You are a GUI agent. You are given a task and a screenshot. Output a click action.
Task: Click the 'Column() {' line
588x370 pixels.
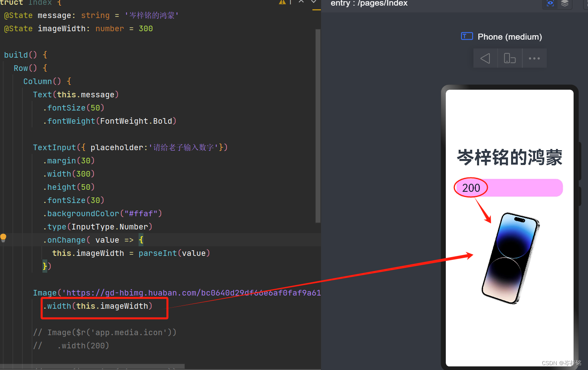(x=47, y=81)
